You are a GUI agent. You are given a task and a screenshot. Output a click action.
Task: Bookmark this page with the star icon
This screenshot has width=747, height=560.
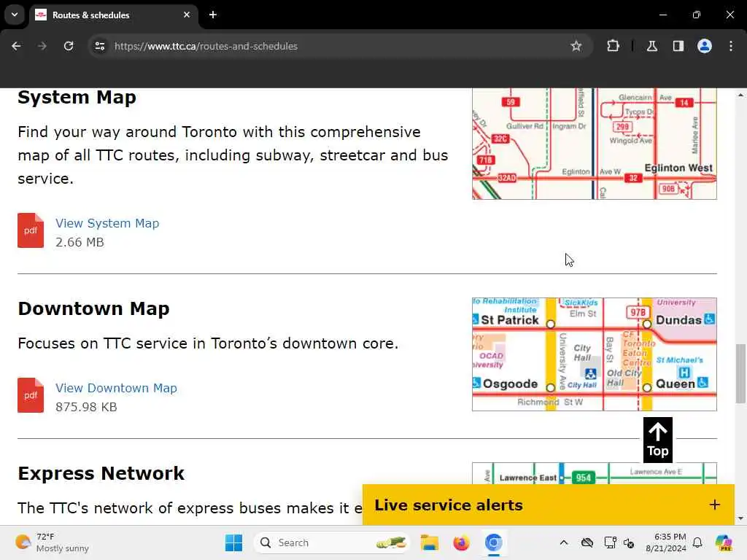pyautogui.click(x=576, y=46)
